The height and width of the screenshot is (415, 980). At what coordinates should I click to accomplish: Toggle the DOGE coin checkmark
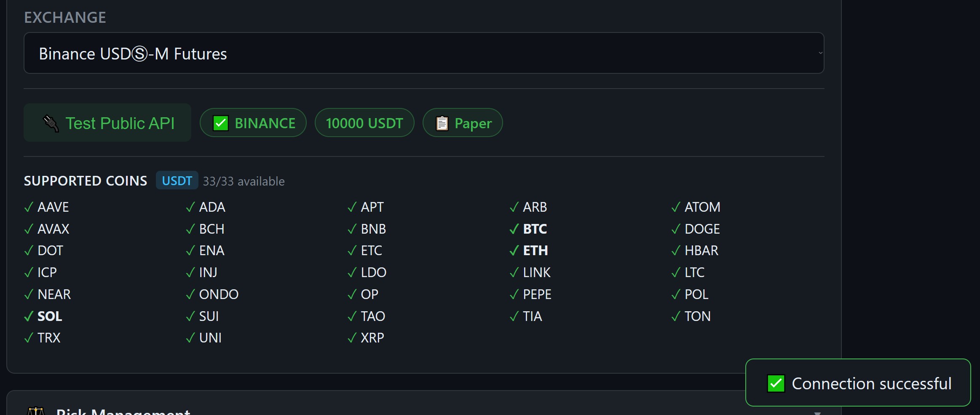coord(676,229)
